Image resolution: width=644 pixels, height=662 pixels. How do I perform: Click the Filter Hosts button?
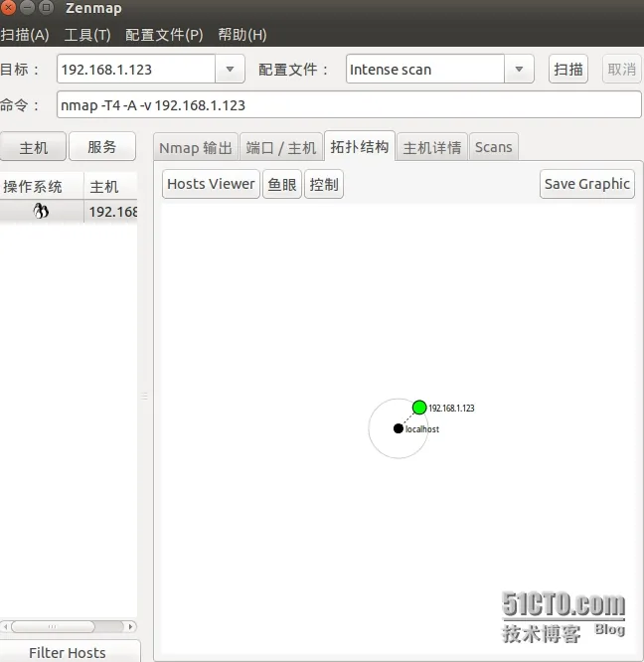(68, 652)
